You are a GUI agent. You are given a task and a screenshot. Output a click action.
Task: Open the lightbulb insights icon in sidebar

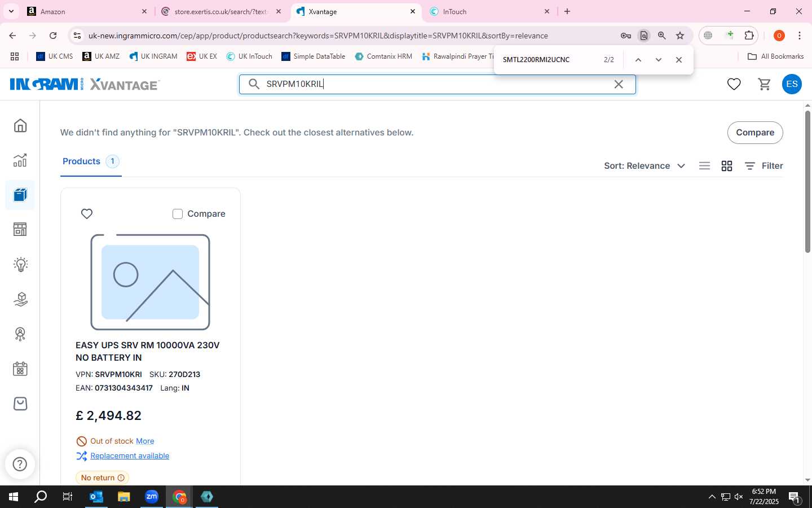click(20, 264)
